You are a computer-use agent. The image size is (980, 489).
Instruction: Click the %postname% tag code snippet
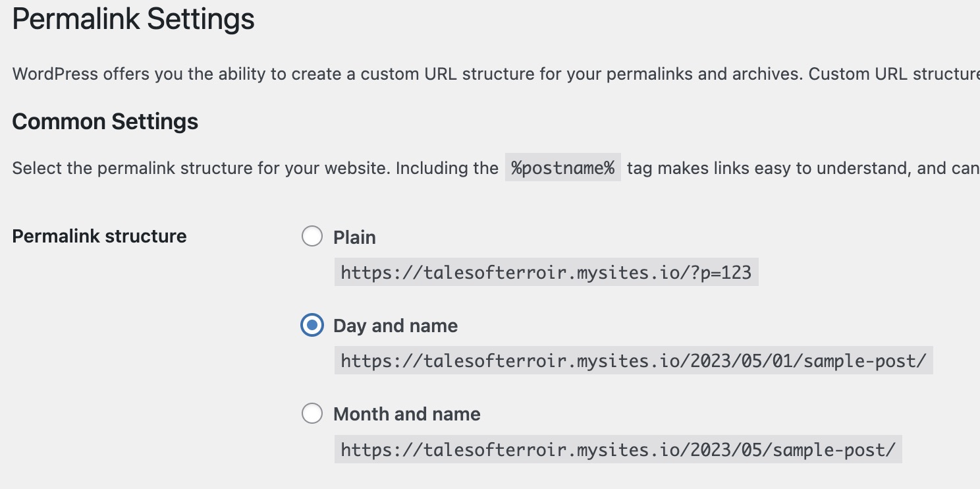pyautogui.click(x=562, y=168)
